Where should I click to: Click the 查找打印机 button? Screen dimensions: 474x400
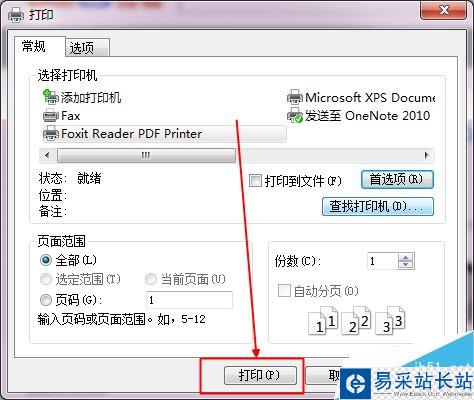pyautogui.click(x=378, y=206)
